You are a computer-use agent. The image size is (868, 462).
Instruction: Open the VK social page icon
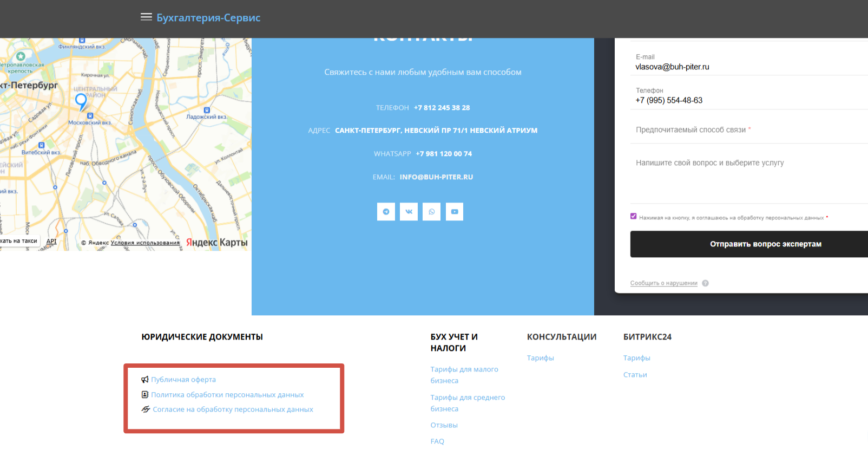[x=409, y=212]
